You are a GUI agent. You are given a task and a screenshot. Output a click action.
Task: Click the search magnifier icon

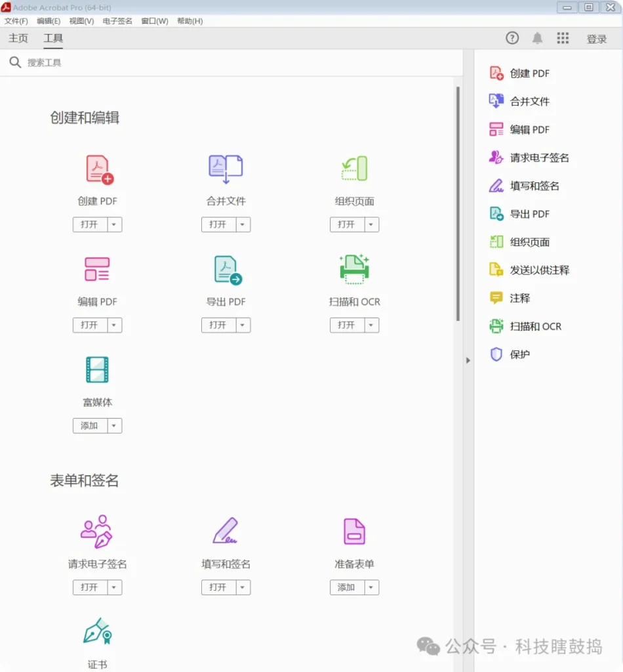[15, 62]
